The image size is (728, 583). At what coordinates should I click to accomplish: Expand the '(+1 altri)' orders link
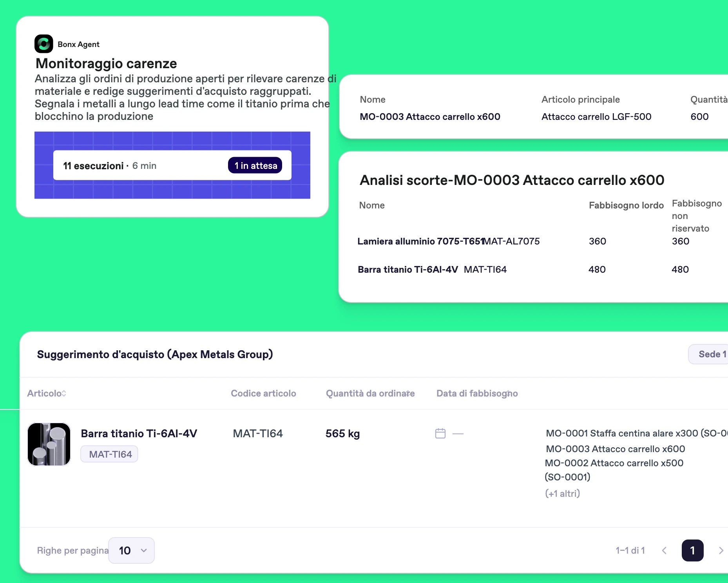(562, 493)
